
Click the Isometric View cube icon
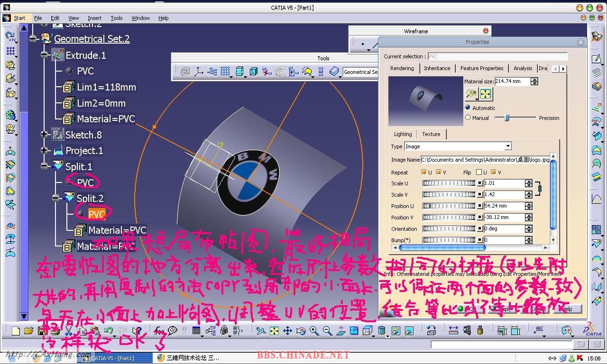[x=368, y=331]
